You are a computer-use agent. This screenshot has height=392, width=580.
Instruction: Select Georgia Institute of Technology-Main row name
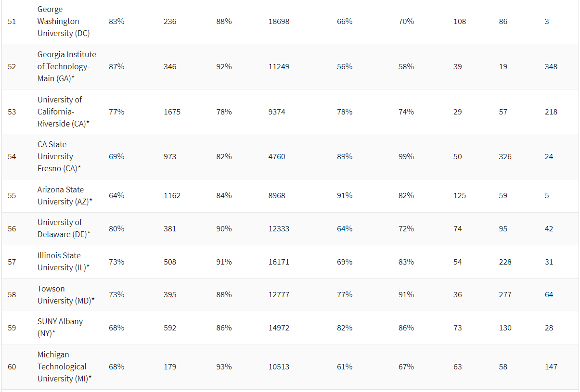coord(66,66)
